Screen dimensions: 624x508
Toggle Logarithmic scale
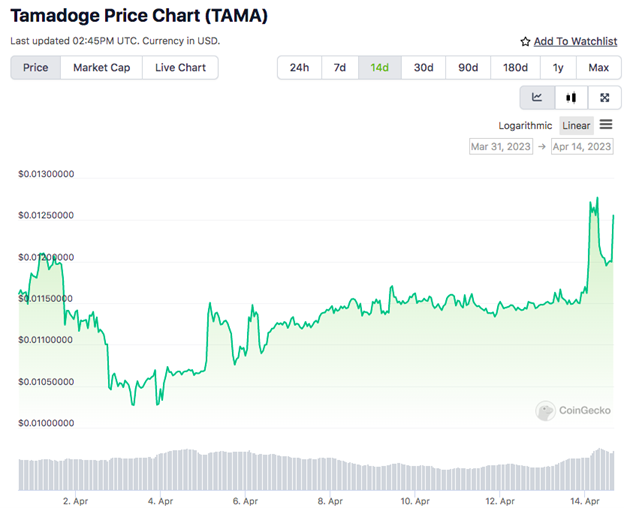point(525,125)
